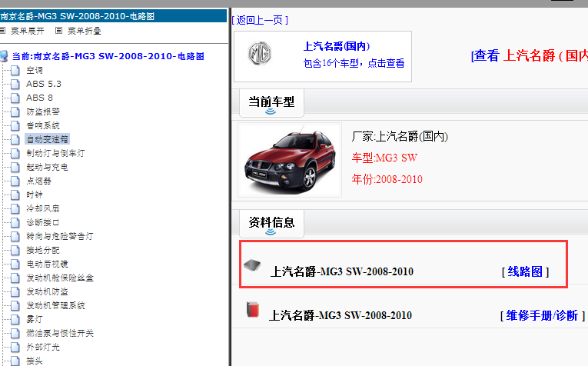The image size is (588, 366).
Task: Switch to the 当前车型 tab
Action: 271,102
